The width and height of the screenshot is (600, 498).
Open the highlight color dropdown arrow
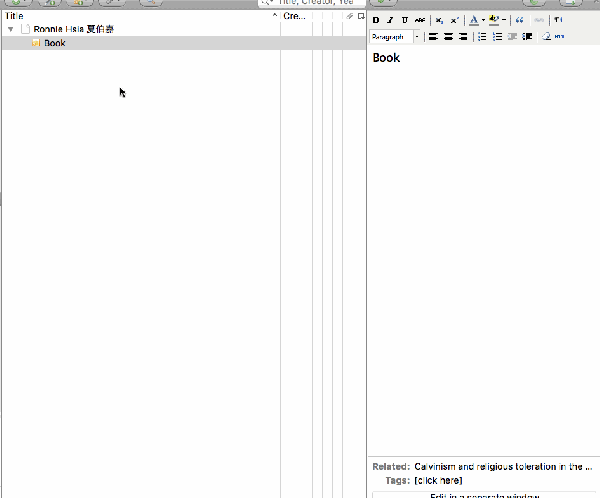tap(504, 20)
